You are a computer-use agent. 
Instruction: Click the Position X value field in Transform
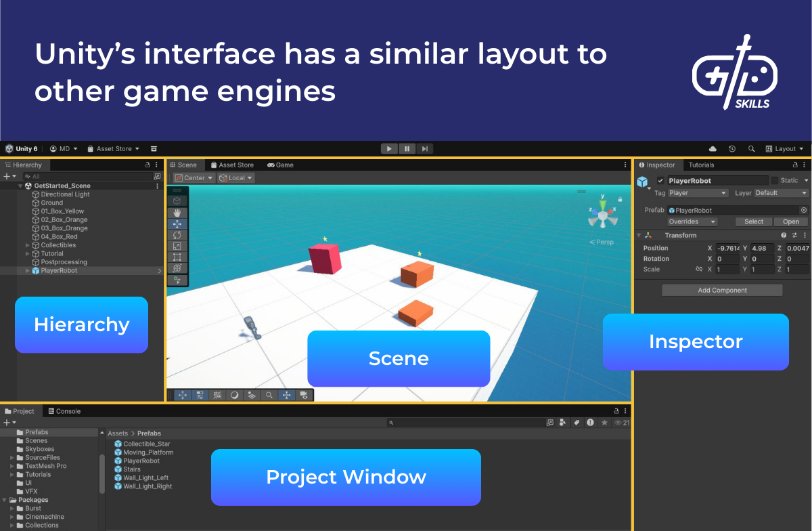(x=727, y=248)
